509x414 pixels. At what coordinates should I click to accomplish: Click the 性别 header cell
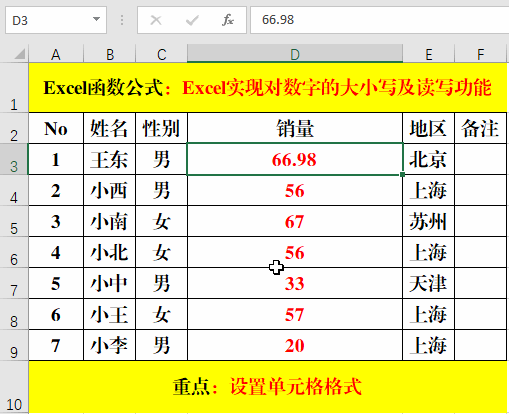click(162, 128)
